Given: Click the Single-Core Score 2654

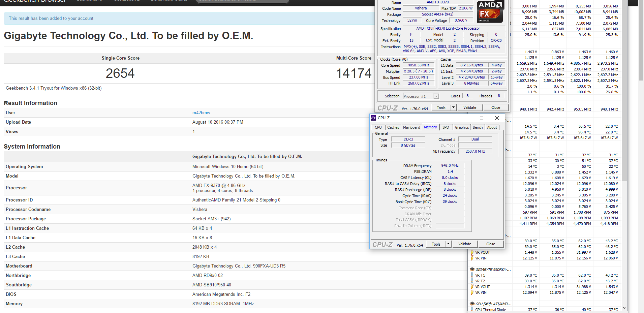Looking at the screenshot, I should click(x=120, y=73).
